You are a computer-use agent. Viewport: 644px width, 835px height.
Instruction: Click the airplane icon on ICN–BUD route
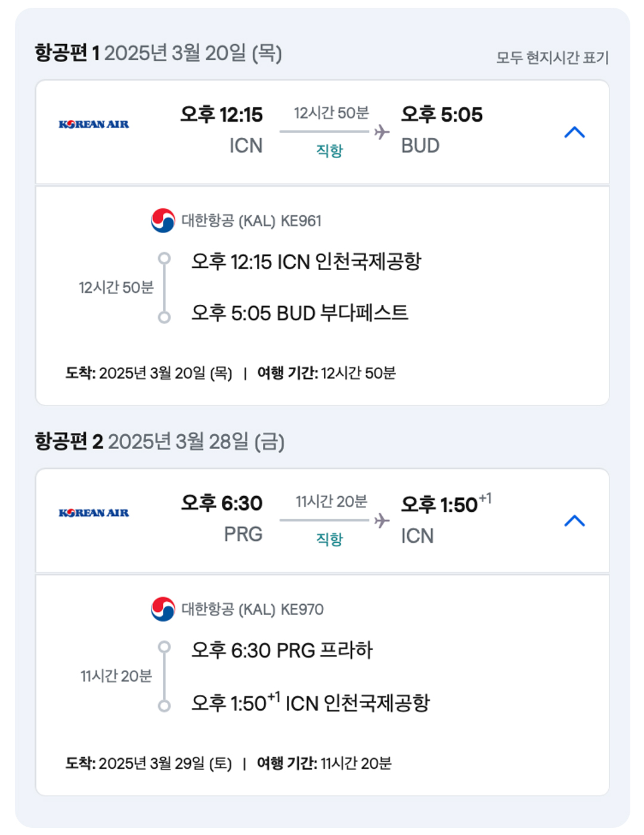tap(382, 132)
